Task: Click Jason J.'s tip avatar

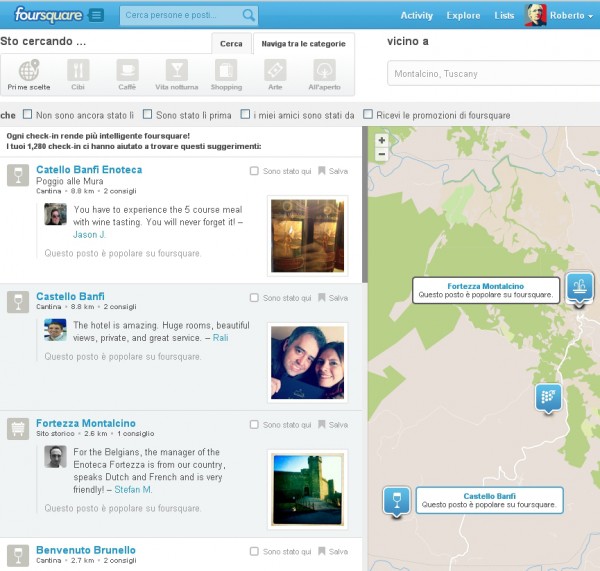Action: 55,214
